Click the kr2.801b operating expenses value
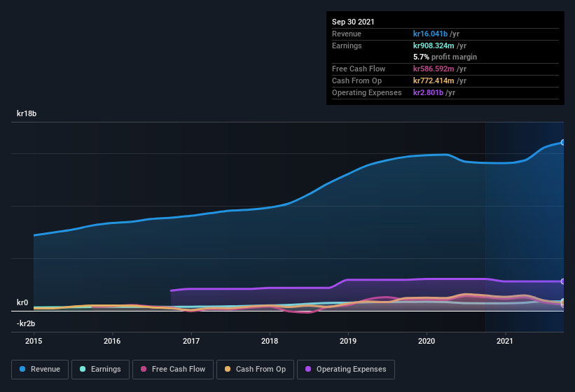The image size is (575, 392). [x=429, y=92]
